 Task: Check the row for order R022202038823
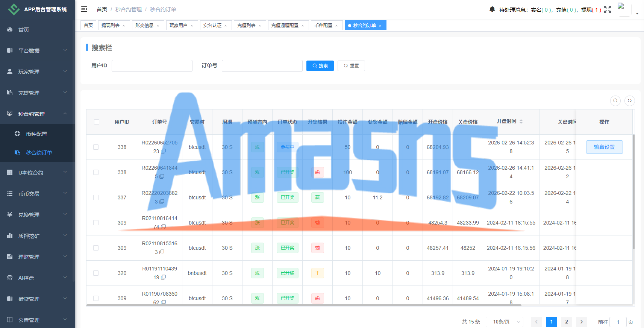click(x=96, y=197)
